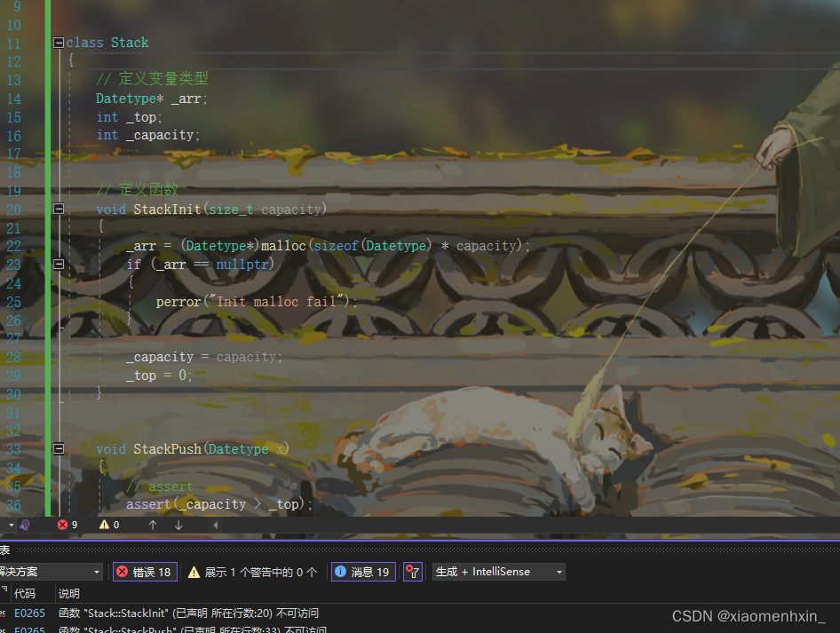The image size is (840, 633).
Task: Click the 'Datetype* _arr;' member line
Action: pyautogui.click(x=152, y=99)
